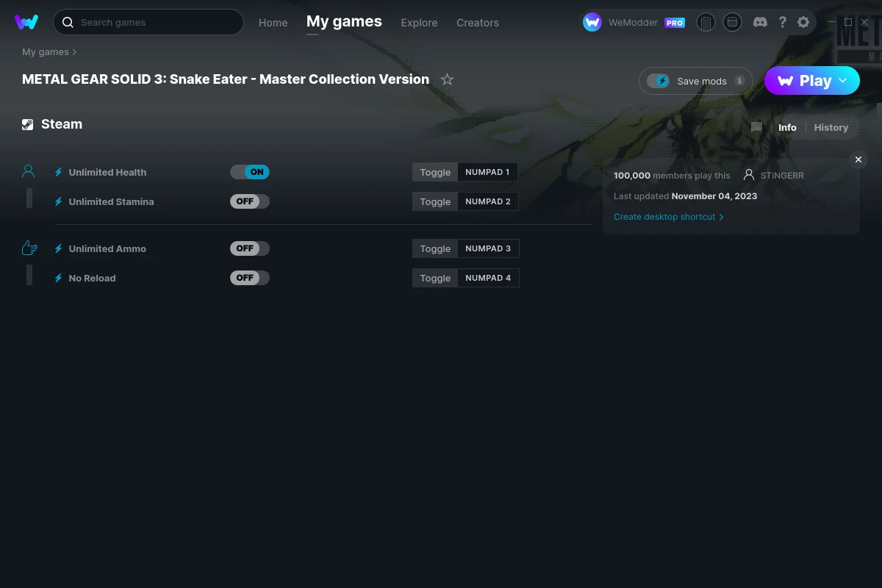This screenshot has width=882, height=588.
Task: Click lightning icon beside Unlimited Stamina
Action: [x=58, y=201]
